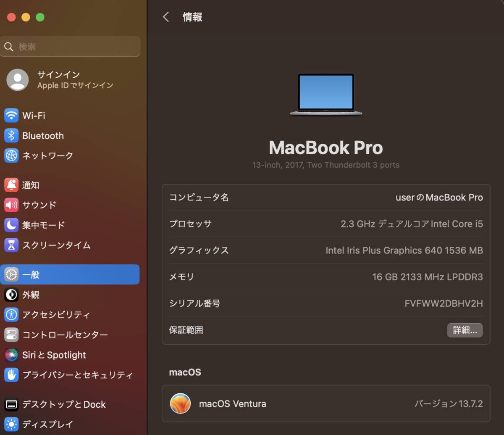Click the 13-inch, 2017 model subtitle

[325, 165]
